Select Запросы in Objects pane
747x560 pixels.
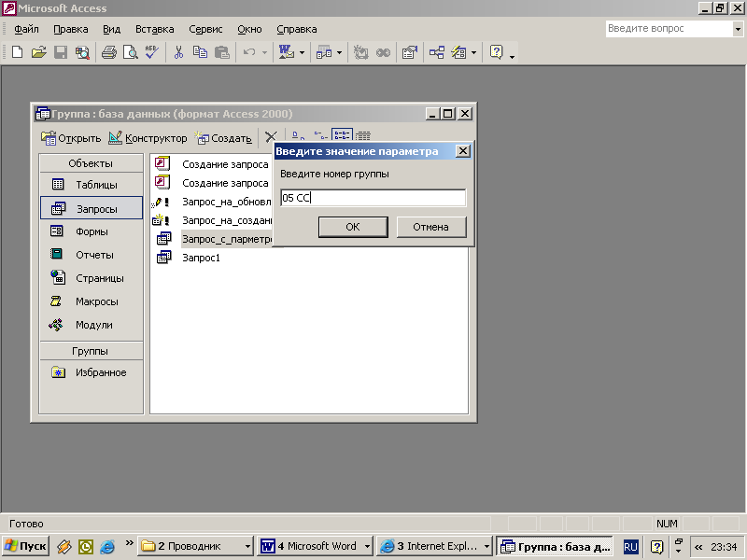point(91,208)
